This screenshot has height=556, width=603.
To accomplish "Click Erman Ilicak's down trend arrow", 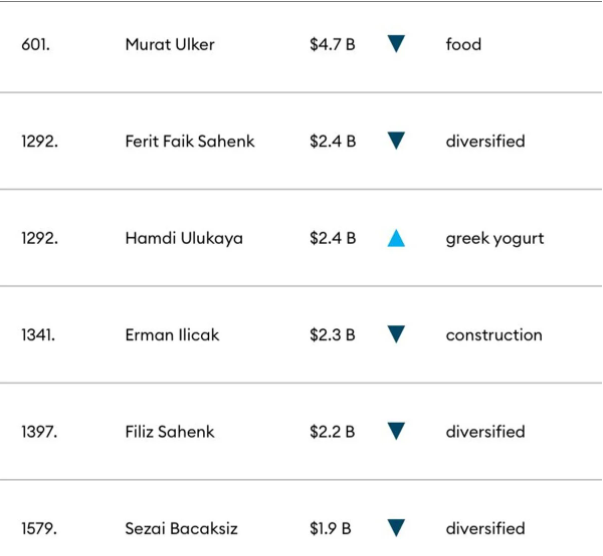I will [x=396, y=335].
